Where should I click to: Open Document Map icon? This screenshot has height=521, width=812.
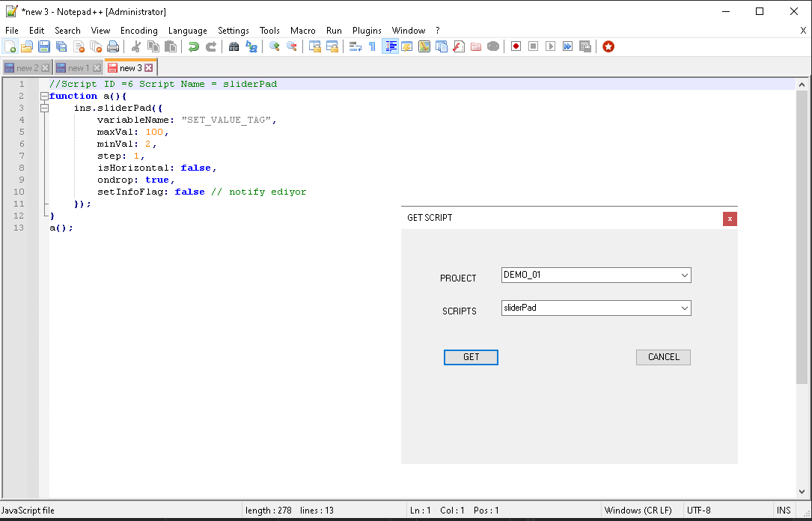click(424, 46)
